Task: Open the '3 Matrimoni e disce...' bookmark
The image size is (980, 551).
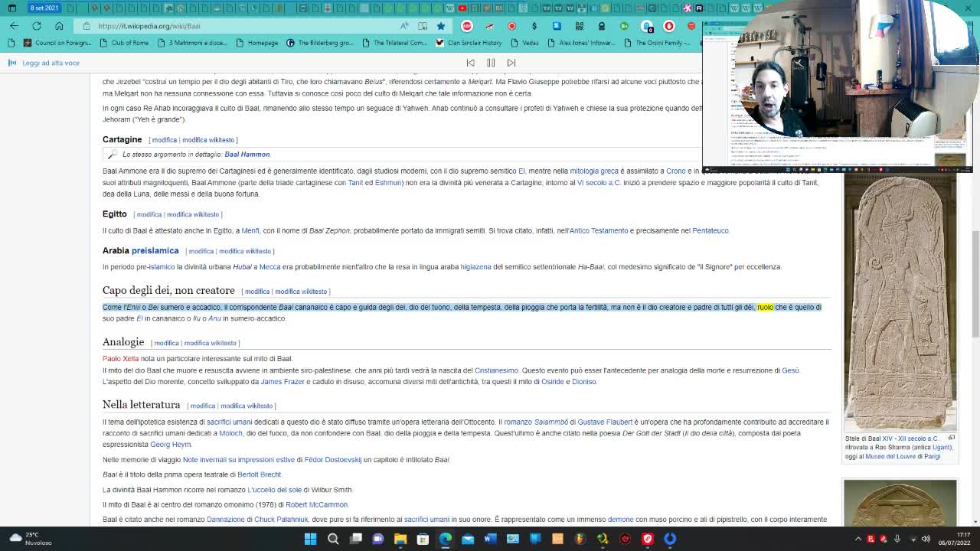Action: [x=192, y=43]
